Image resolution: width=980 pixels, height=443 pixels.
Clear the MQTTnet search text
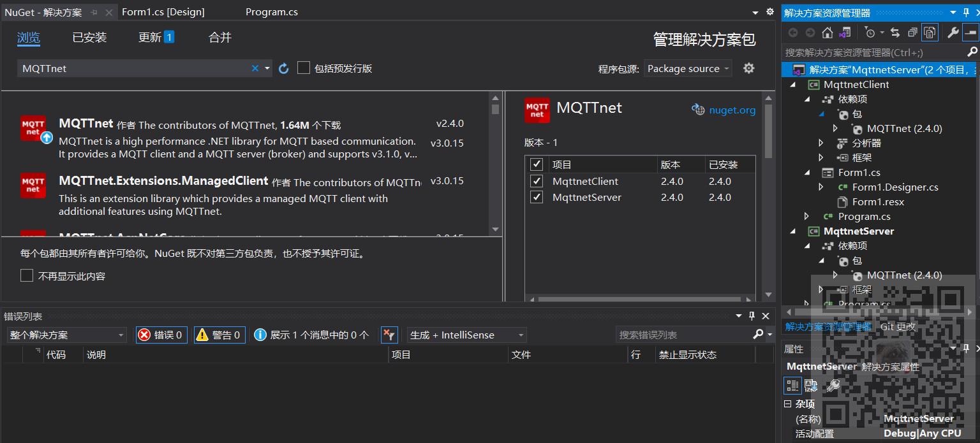255,68
